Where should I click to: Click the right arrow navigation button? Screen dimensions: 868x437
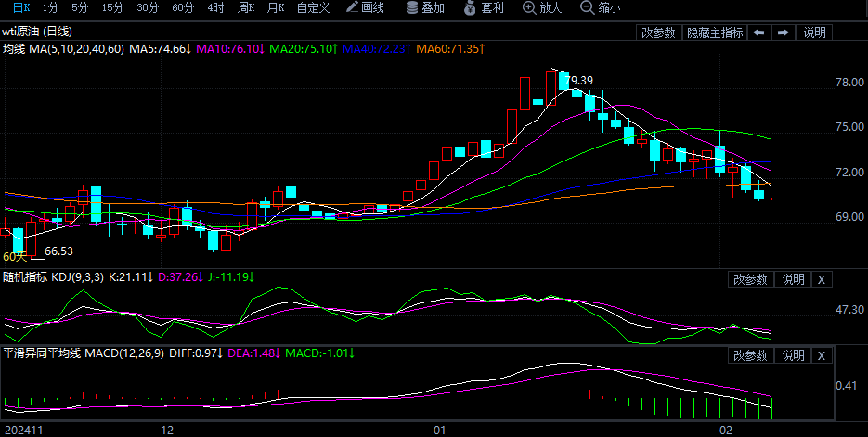point(783,32)
